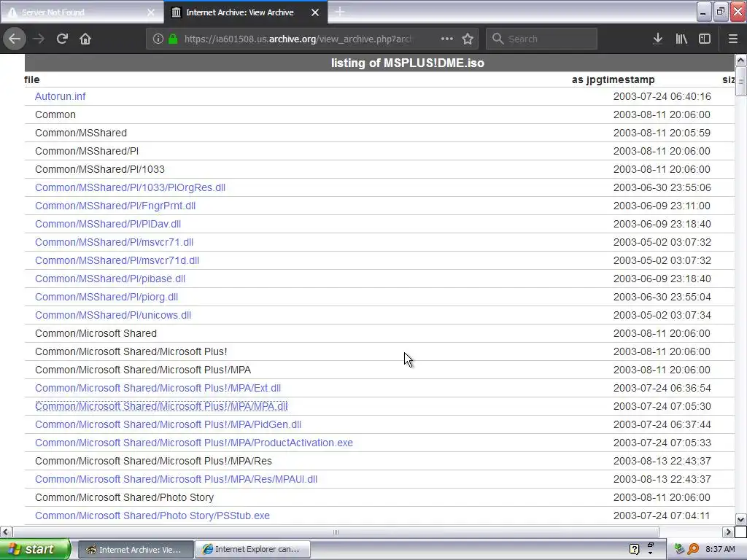
Task: Open the MPA/Ext.dll link
Action: coord(158,388)
